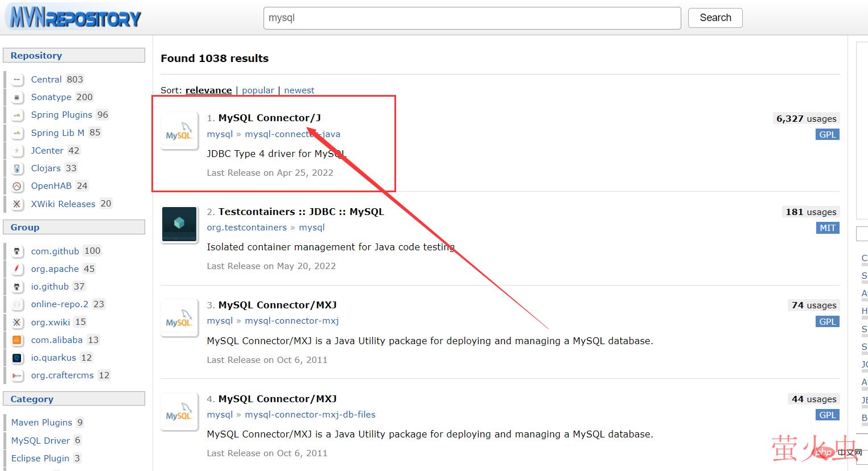Filter by Clojars repository link

pos(46,168)
